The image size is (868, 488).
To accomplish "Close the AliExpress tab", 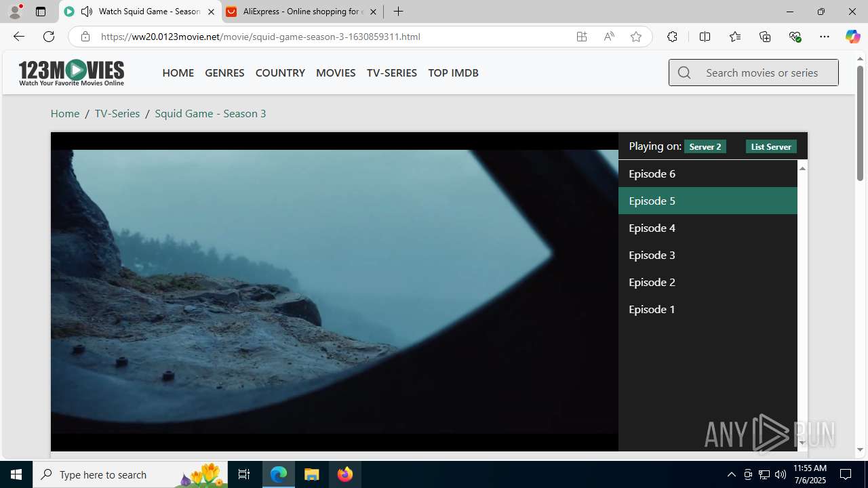I will tap(373, 12).
